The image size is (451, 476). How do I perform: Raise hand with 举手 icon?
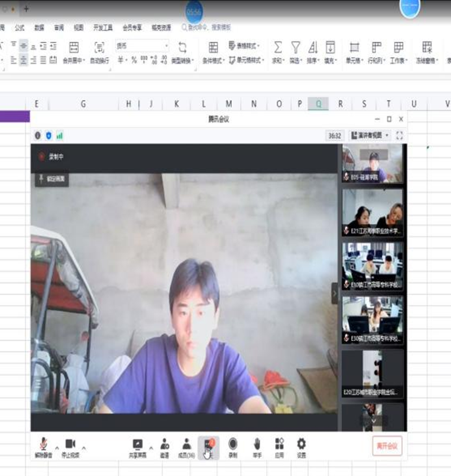click(x=257, y=446)
